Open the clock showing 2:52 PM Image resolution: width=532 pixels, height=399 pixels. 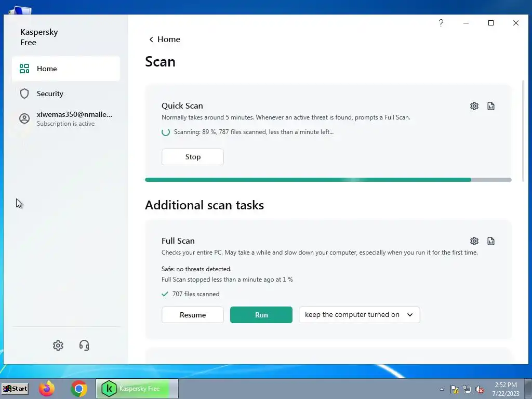[x=506, y=389]
